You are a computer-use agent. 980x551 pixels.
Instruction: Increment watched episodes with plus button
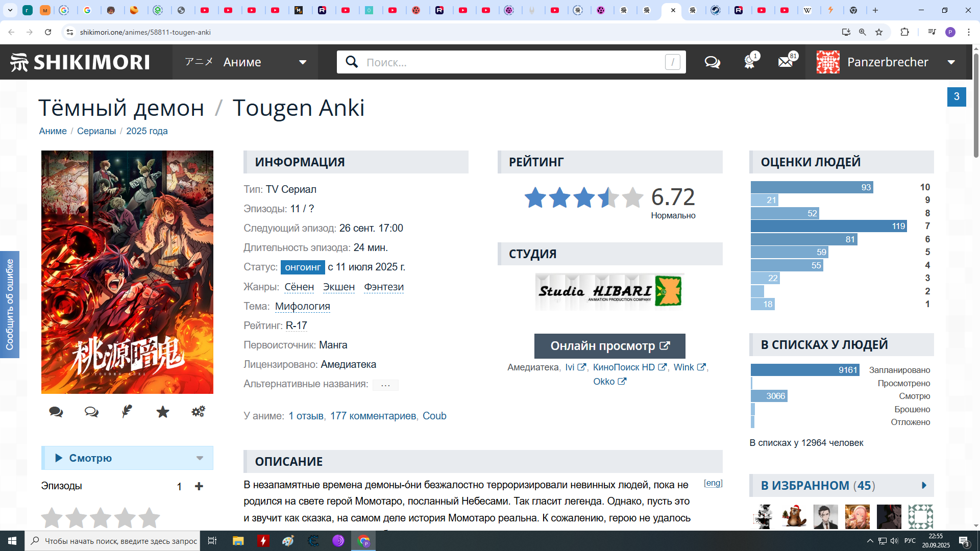pos(199,486)
